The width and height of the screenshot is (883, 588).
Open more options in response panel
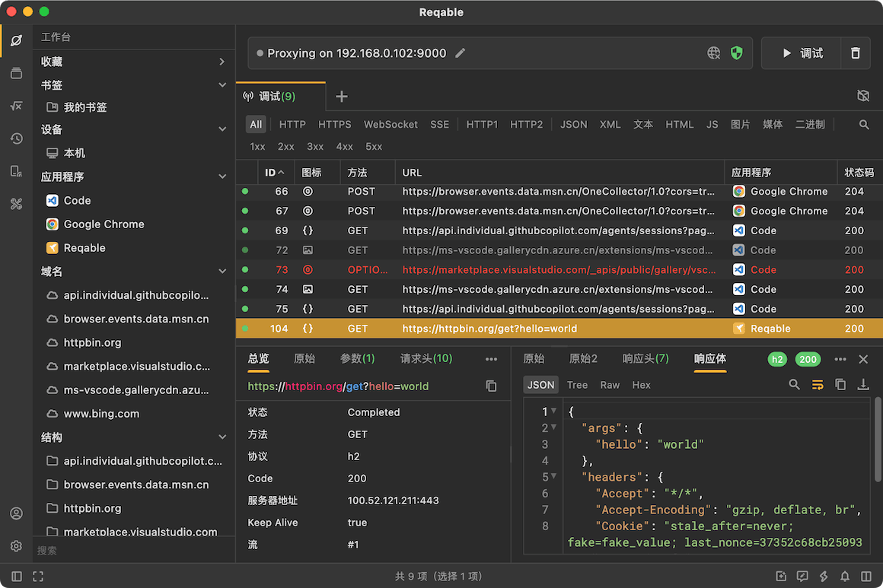coord(840,359)
